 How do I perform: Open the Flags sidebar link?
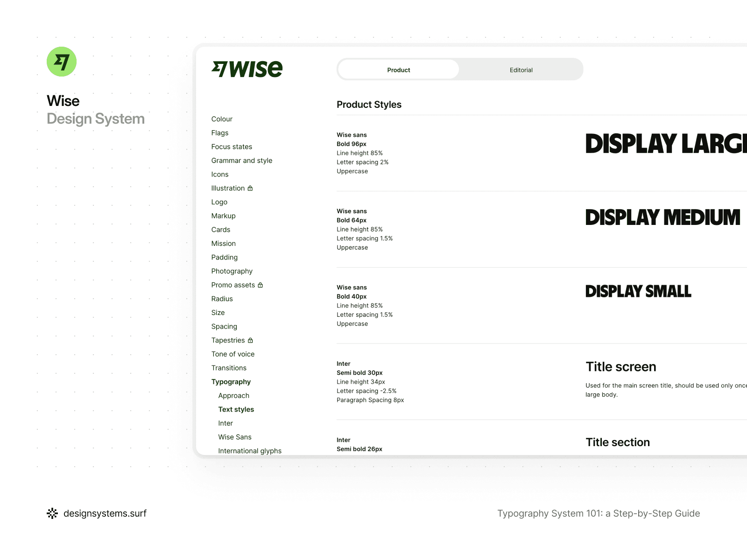(x=220, y=133)
